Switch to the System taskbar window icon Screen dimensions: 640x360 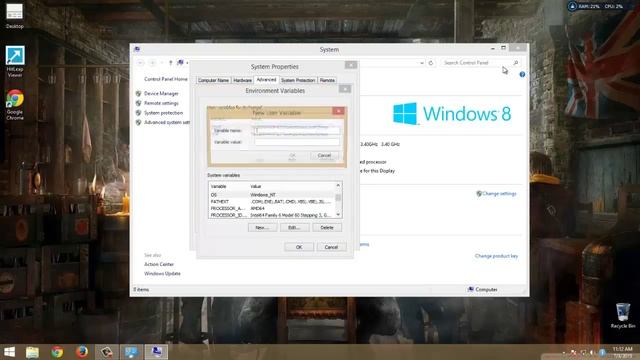[156, 352]
